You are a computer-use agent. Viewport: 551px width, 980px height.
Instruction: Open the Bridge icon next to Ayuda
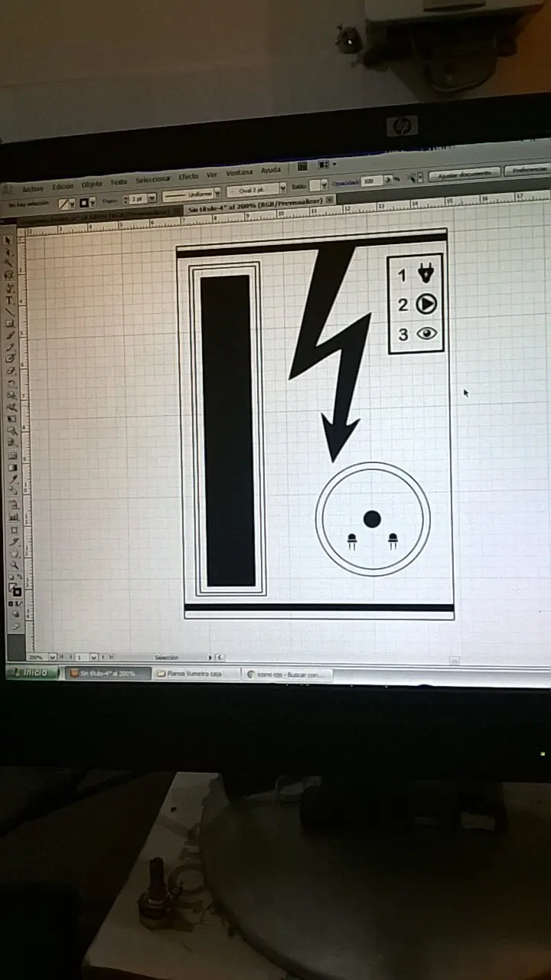coord(302,165)
